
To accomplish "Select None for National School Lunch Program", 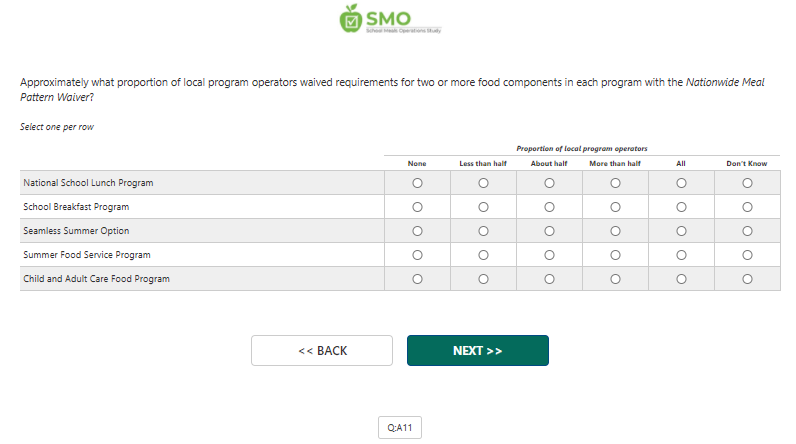I will (x=417, y=183).
